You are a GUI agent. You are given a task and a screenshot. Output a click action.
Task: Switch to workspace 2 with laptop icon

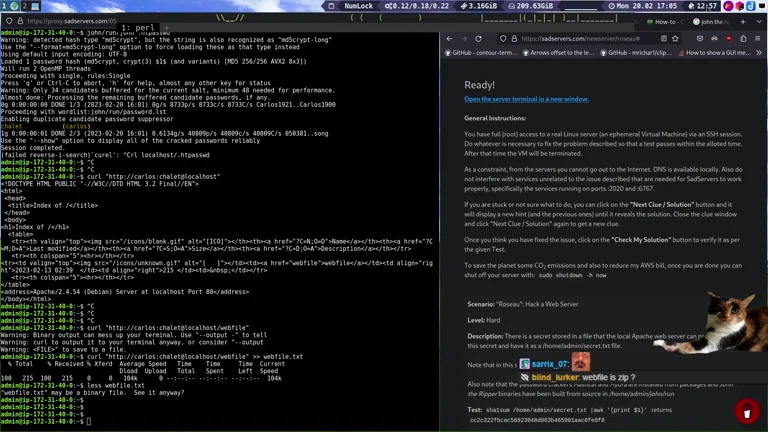click(30, 6)
